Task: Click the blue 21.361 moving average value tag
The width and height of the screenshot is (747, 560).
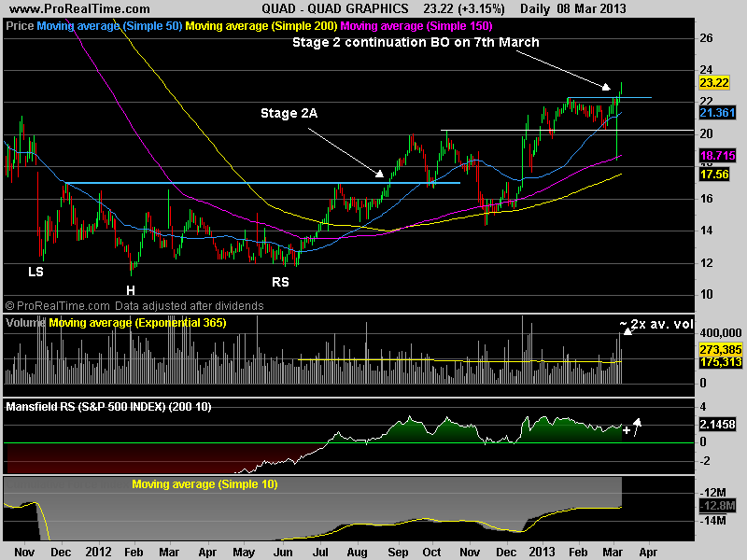Action: (x=717, y=113)
